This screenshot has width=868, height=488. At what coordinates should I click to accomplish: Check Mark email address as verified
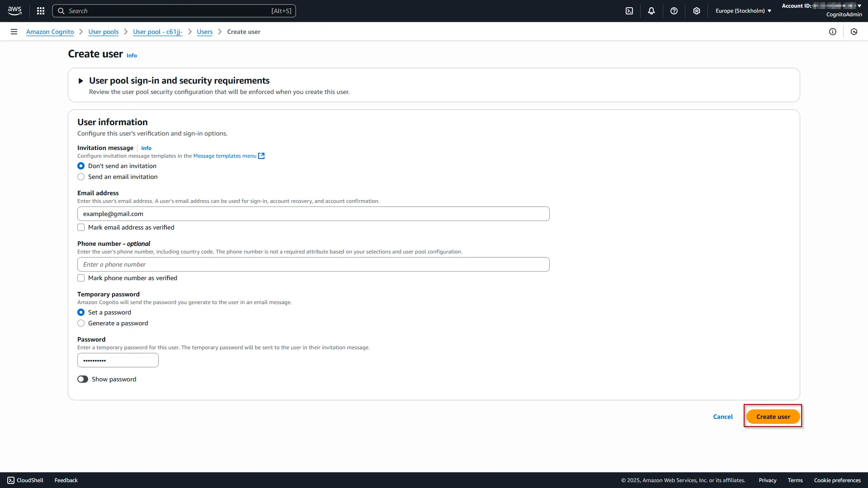point(81,227)
